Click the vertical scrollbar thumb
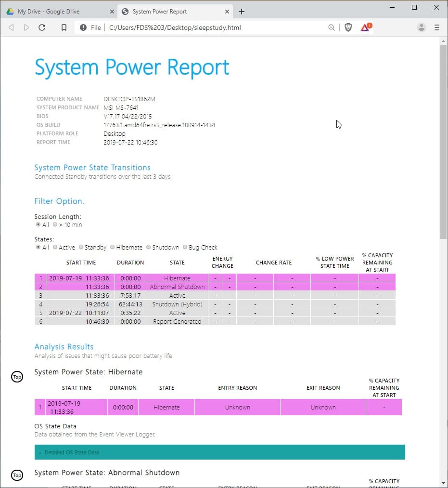This screenshot has height=488, width=448. click(x=443, y=142)
